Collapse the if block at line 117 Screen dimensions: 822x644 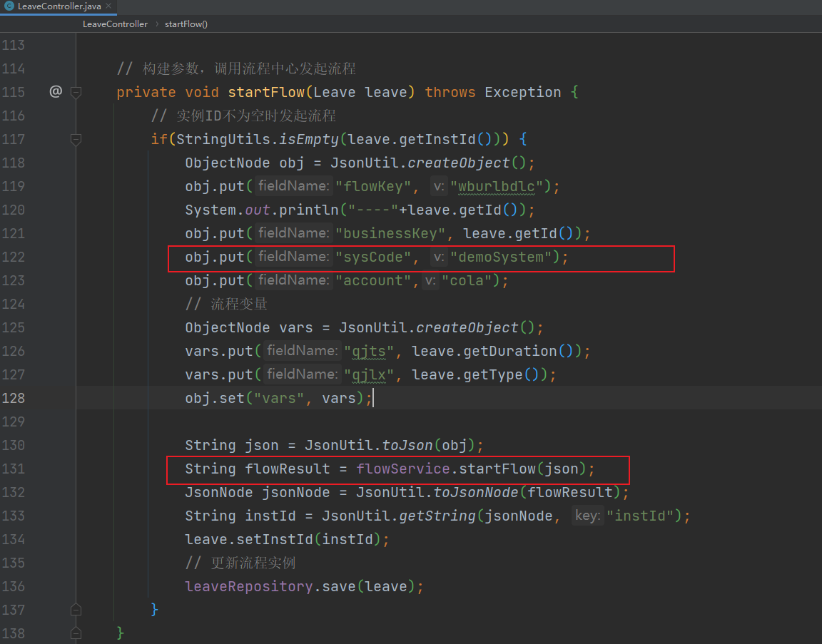click(76, 139)
